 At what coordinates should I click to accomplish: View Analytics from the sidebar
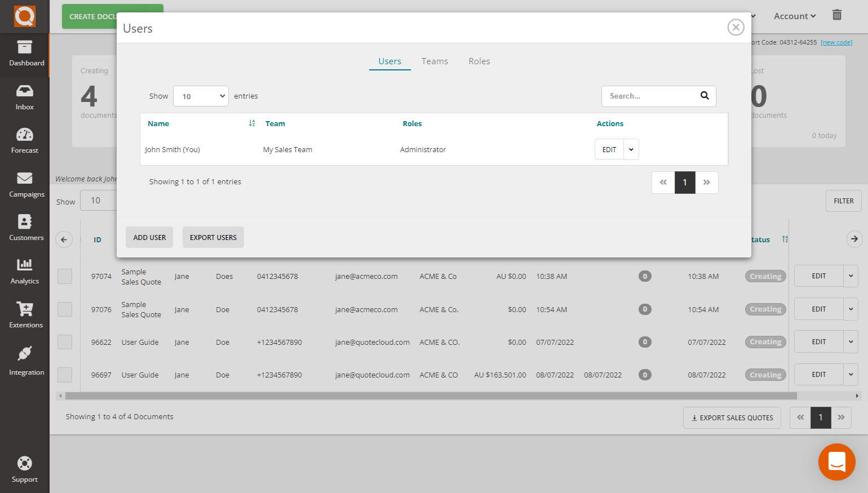click(x=25, y=272)
